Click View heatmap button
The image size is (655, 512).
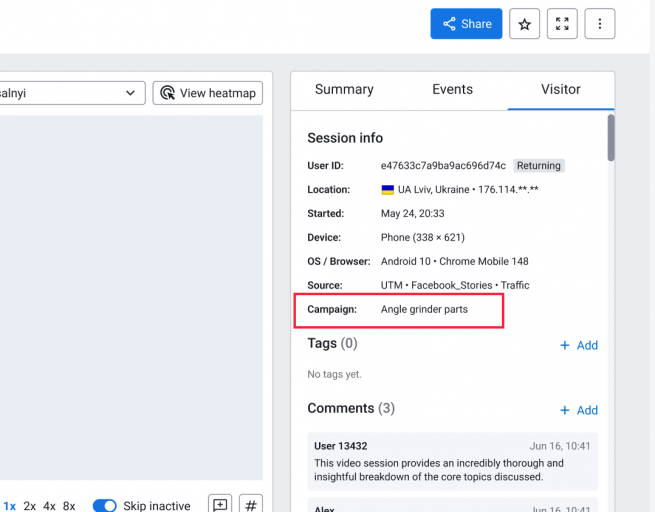click(x=208, y=93)
